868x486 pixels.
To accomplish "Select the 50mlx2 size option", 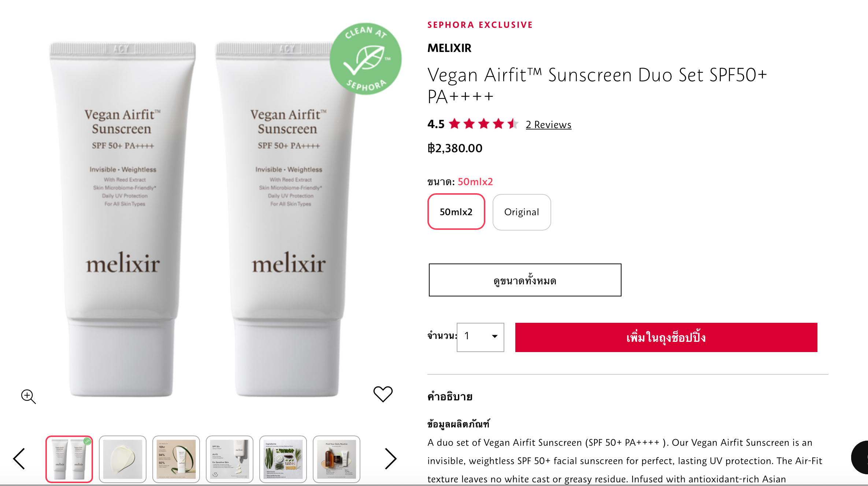I will (456, 212).
